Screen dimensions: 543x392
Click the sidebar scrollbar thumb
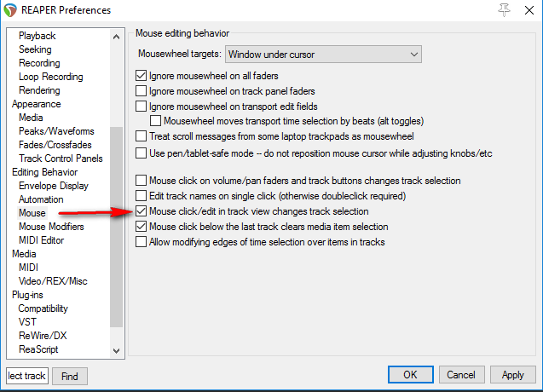116,227
